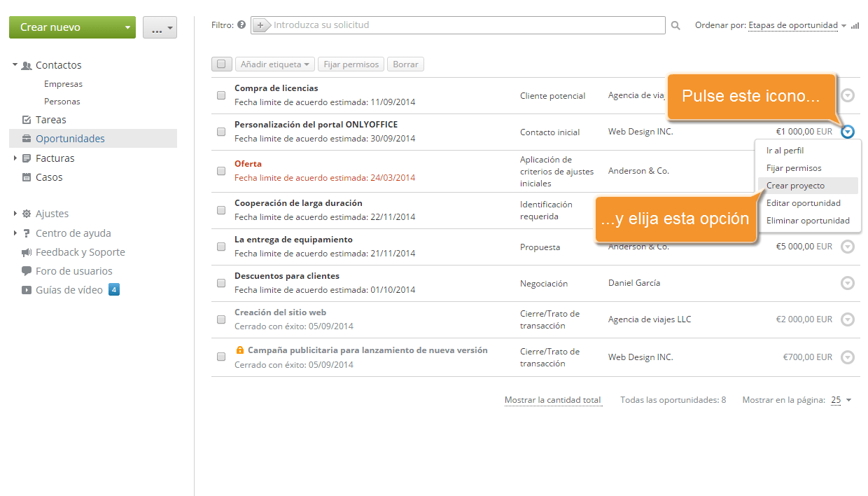This screenshot has height=496, width=868.
Task: Click the search magnifier icon
Action: (675, 25)
